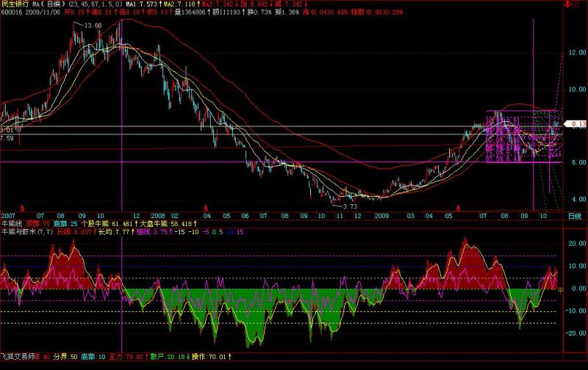
Task: Click the 10.00 price axis label in main chart
Action: tap(577, 90)
